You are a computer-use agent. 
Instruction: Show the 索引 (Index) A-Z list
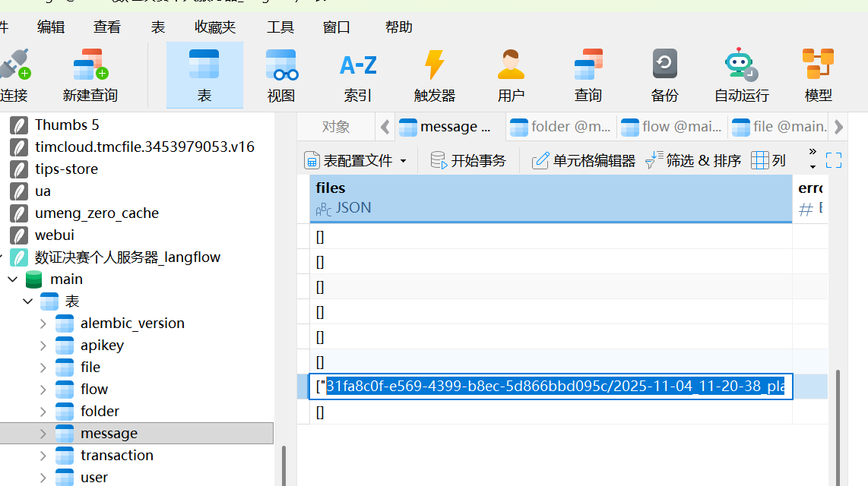coord(357,75)
